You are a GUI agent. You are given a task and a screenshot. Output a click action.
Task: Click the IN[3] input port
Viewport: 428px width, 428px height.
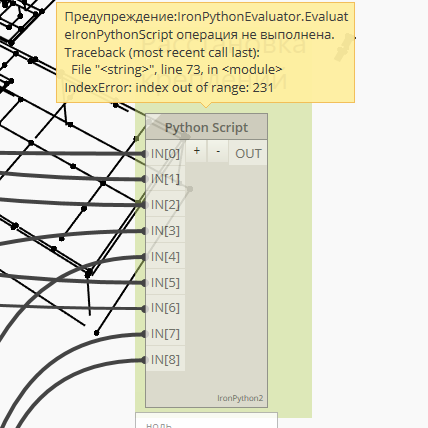[x=165, y=231]
